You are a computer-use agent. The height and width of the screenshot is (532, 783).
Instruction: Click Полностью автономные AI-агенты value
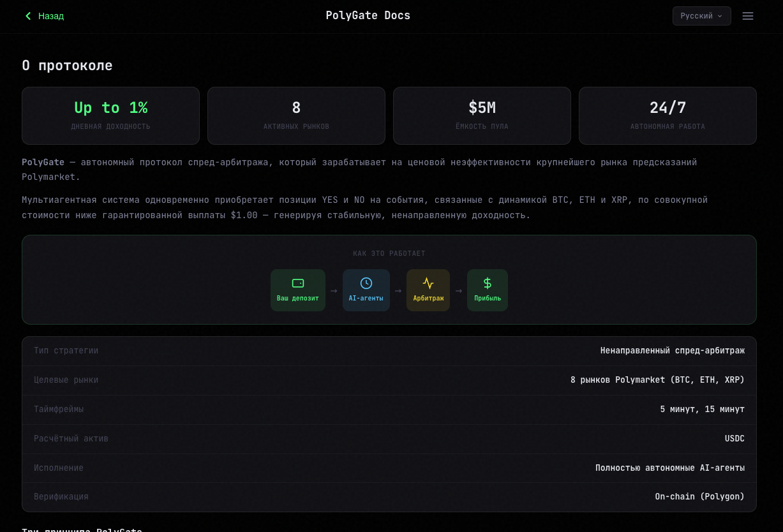(670, 468)
